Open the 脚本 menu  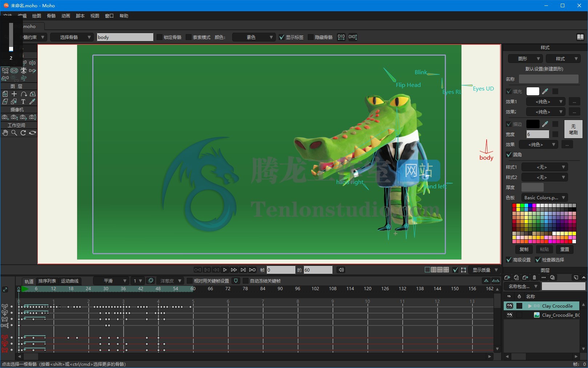[80, 16]
